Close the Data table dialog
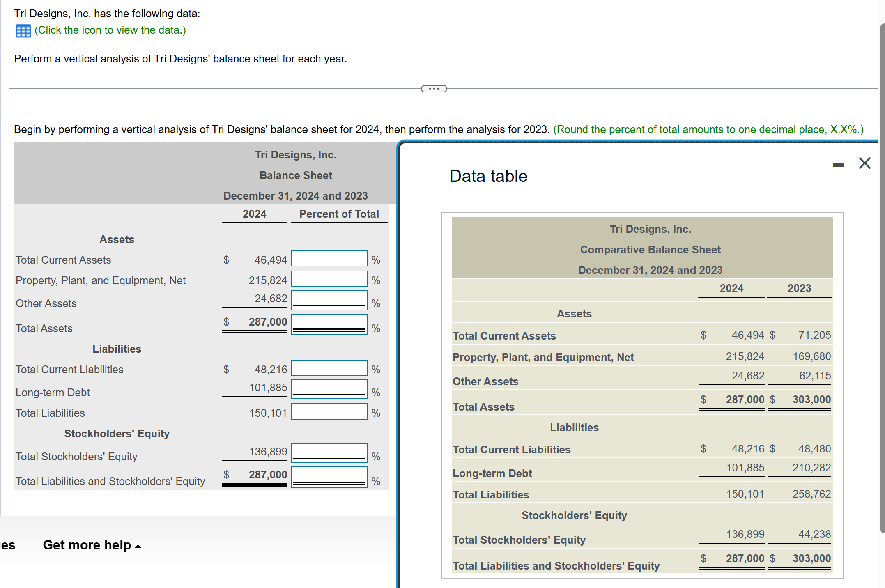This screenshot has width=885, height=588. point(864,163)
